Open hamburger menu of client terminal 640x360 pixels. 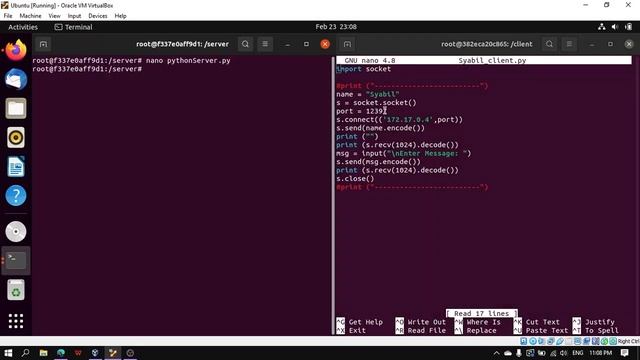[569, 44]
